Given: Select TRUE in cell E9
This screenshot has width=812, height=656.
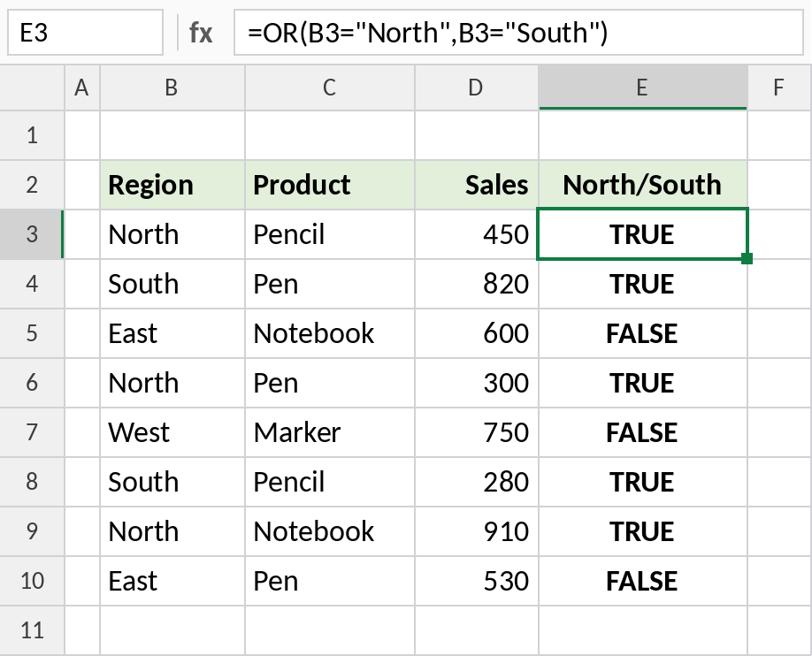Looking at the screenshot, I should 643,531.
